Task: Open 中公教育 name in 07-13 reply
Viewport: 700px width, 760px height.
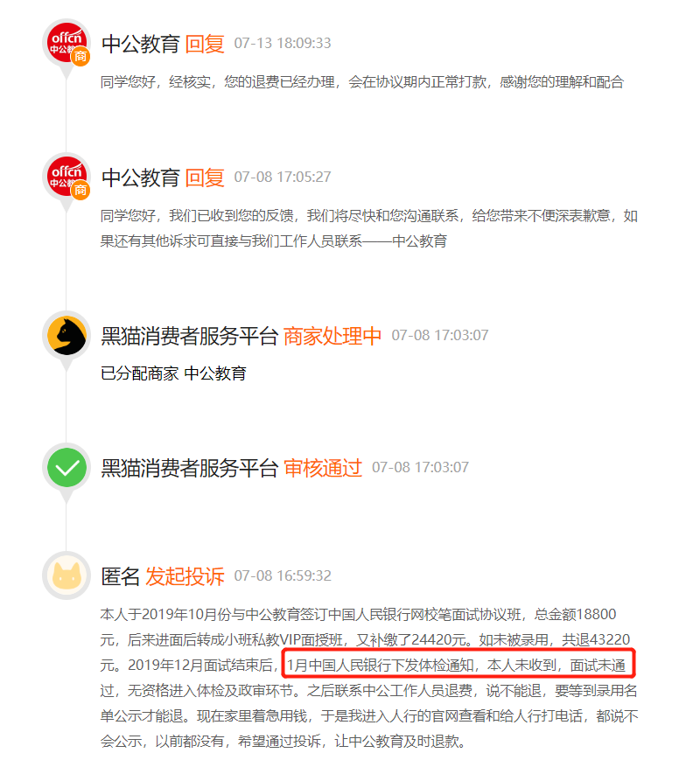Action: 141,44
